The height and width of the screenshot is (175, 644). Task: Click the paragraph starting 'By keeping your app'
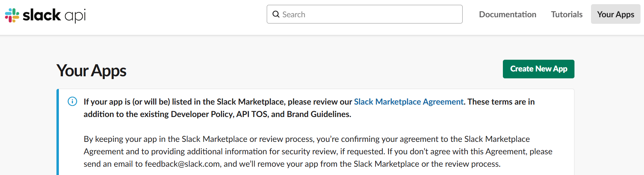tap(318, 152)
